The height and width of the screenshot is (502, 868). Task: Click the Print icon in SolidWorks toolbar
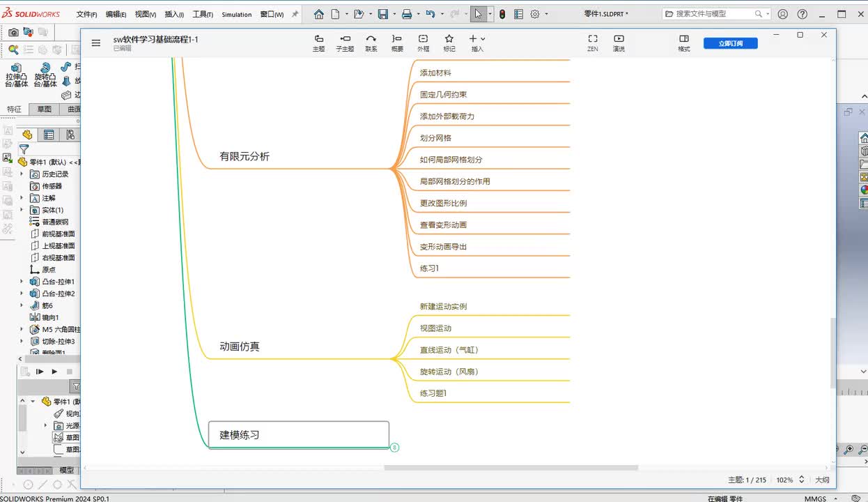pyautogui.click(x=407, y=14)
